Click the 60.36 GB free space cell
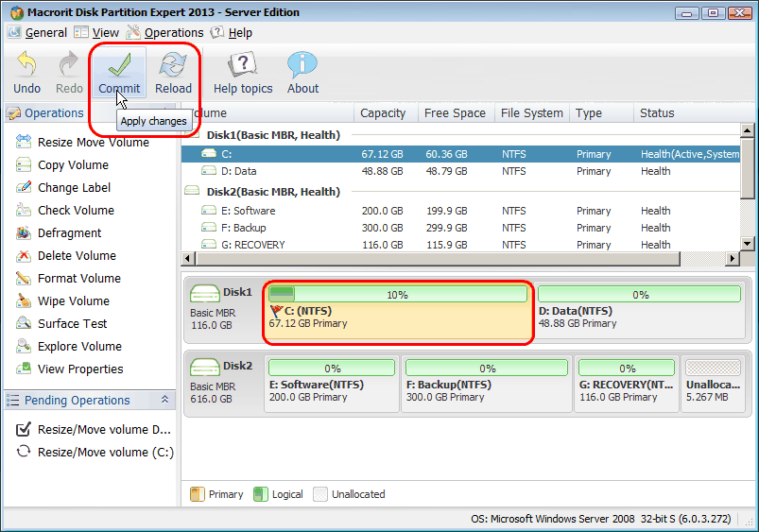The image size is (759, 532). coord(446,154)
